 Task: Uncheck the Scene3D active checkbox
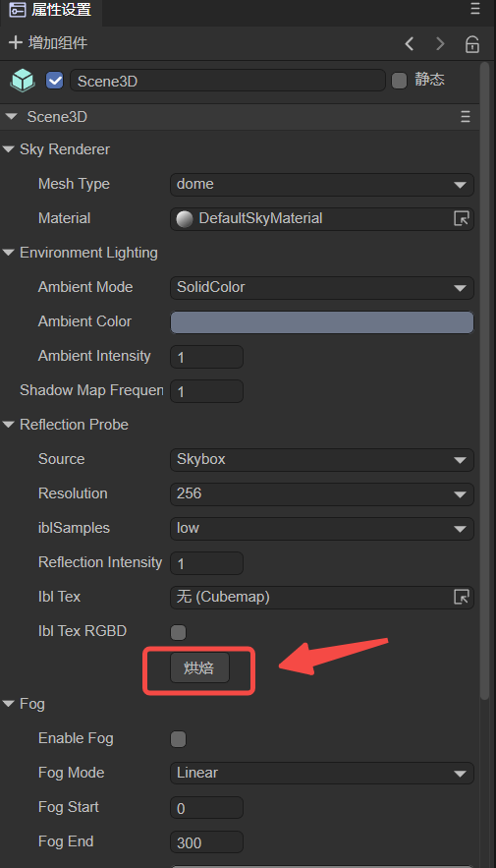(x=55, y=81)
